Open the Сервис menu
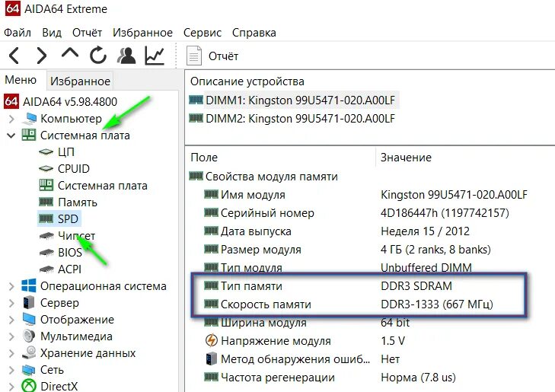Viewport: 555px width, 392px height. click(202, 33)
